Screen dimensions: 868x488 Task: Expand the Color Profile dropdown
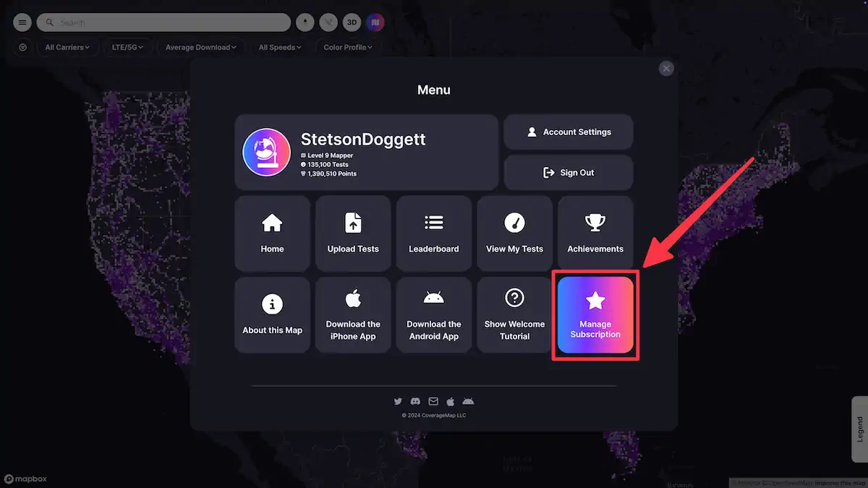click(x=347, y=47)
